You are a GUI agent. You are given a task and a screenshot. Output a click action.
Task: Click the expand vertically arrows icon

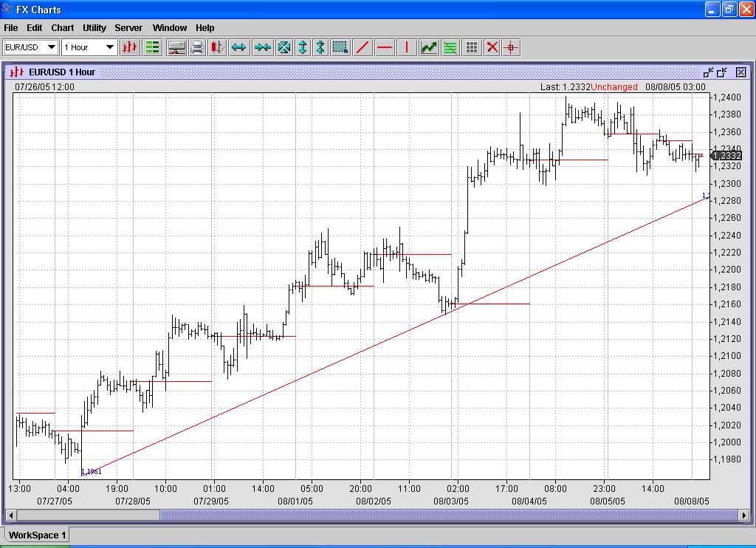tap(303, 47)
